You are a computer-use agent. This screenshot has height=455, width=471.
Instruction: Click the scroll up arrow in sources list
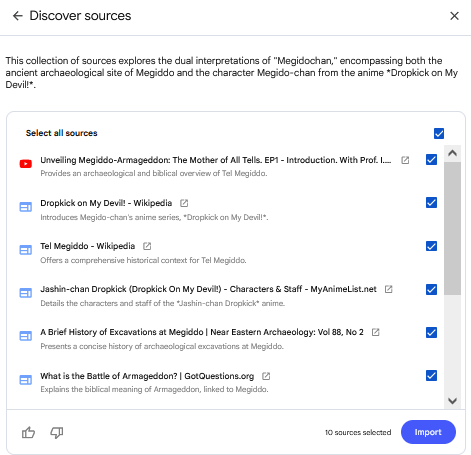click(452, 153)
